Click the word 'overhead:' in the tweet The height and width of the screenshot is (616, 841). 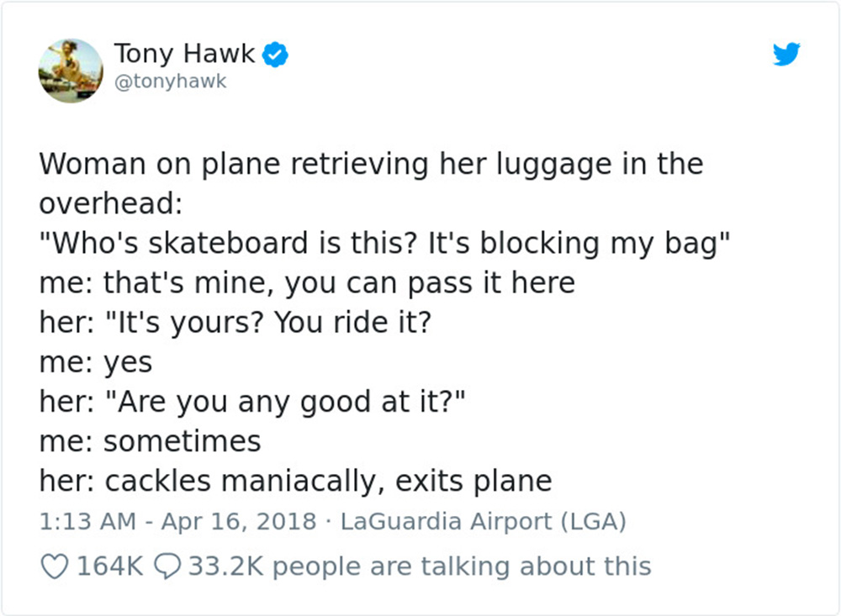pyautogui.click(x=111, y=203)
